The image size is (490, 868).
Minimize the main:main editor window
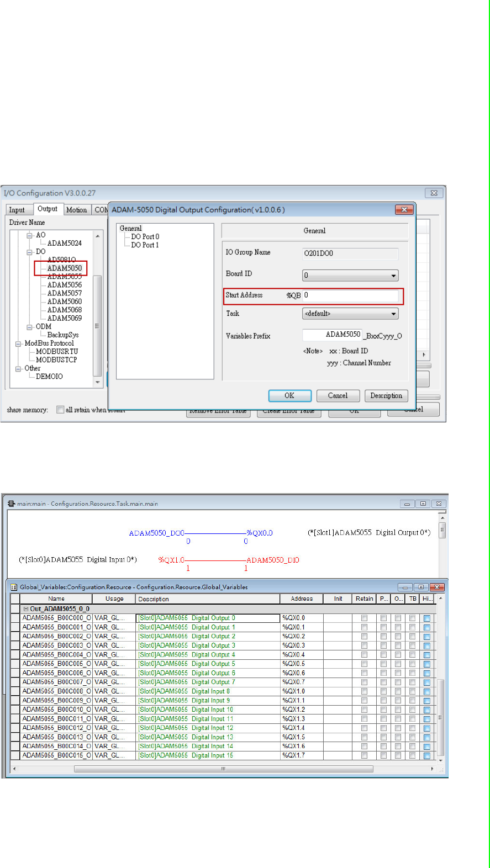pos(407,504)
